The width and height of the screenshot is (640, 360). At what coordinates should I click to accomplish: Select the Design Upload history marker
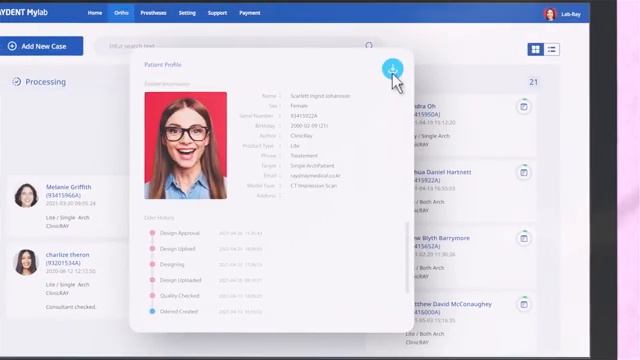(x=152, y=249)
